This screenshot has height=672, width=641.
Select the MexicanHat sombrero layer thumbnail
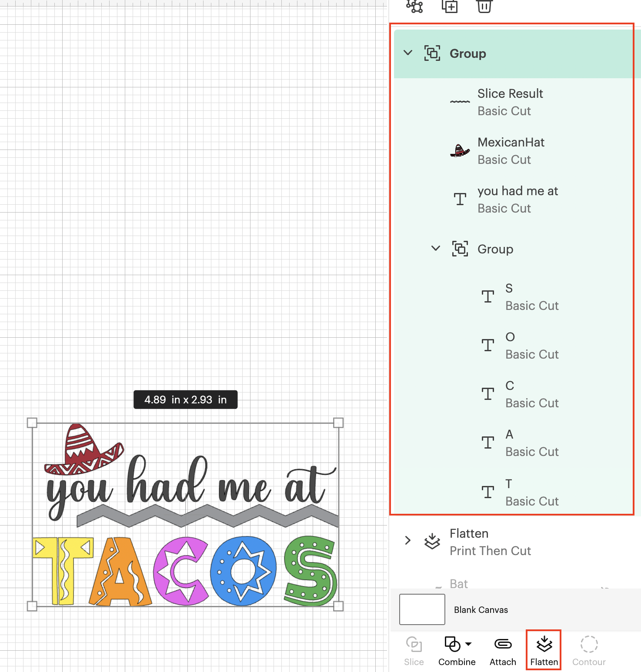click(460, 151)
